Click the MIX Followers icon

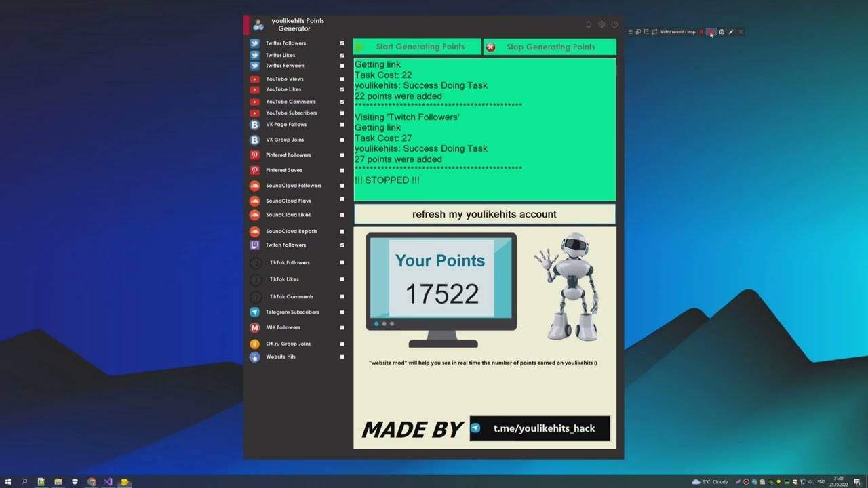[x=254, y=328]
